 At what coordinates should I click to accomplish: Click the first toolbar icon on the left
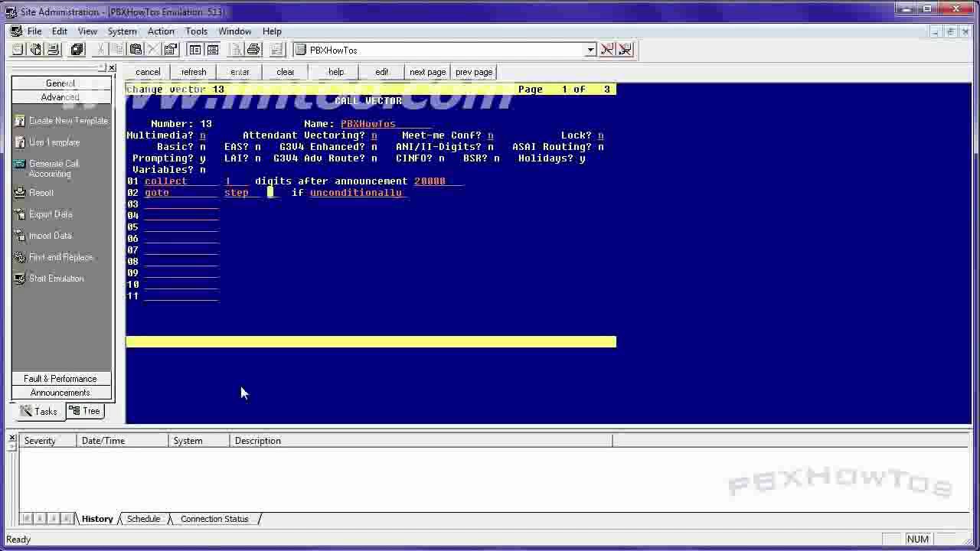pyautogui.click(x=18, y=50)
